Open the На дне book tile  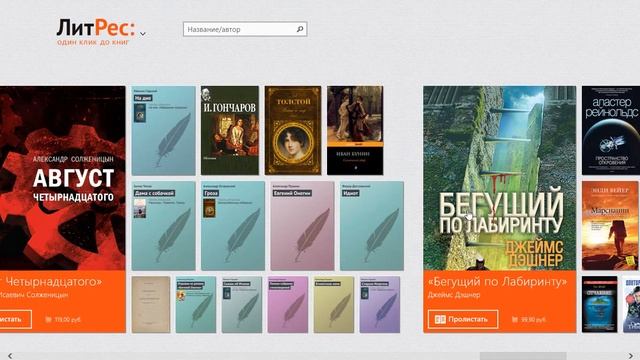click(163, 131)
